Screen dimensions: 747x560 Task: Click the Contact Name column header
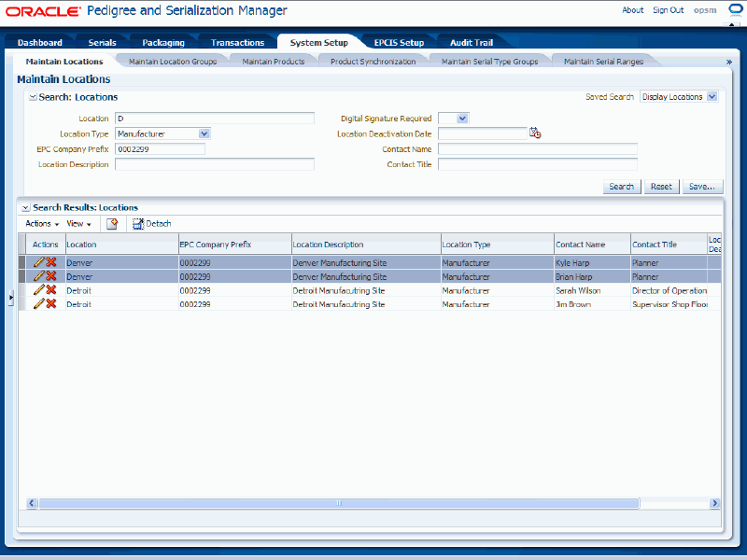pyautogui.click(x=592, y=245)
